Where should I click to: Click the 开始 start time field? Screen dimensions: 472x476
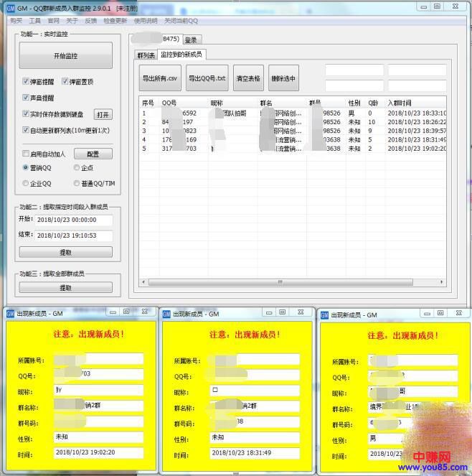73,220
